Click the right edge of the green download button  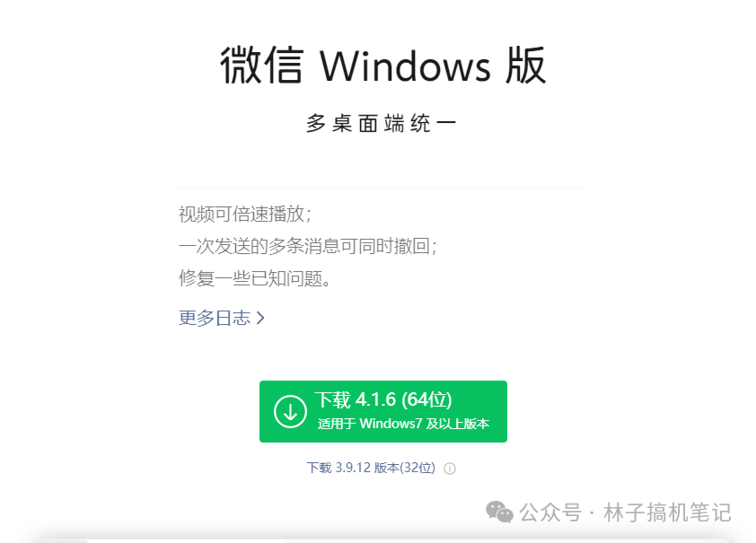[504, 411]
